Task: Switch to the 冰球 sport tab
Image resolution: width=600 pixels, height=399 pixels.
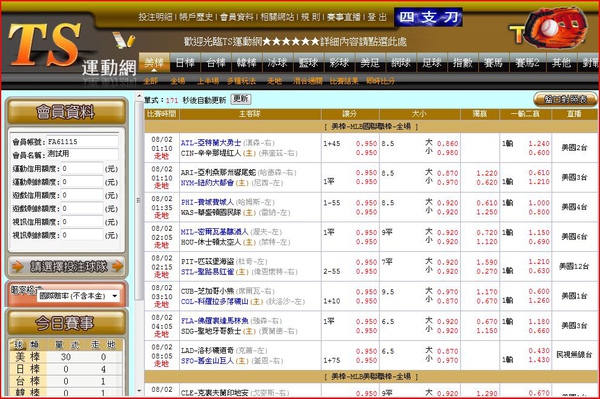Action: [x=277, y=62]
